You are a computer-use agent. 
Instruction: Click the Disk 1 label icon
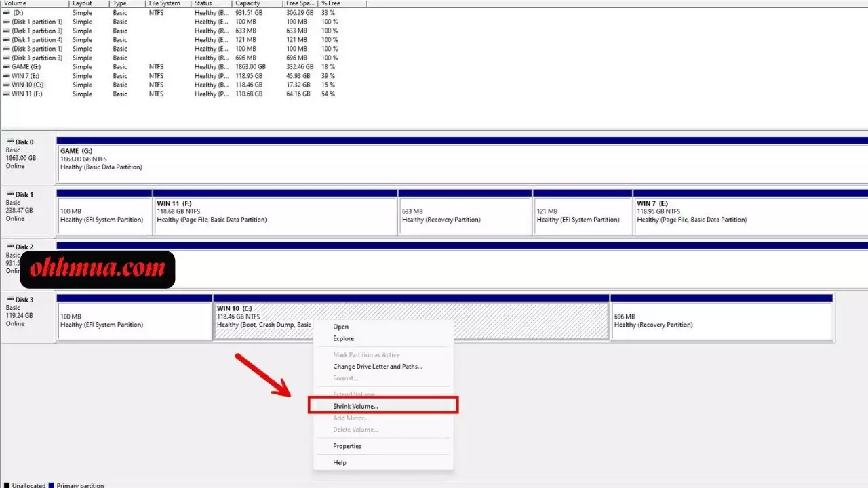coord(10,195)
